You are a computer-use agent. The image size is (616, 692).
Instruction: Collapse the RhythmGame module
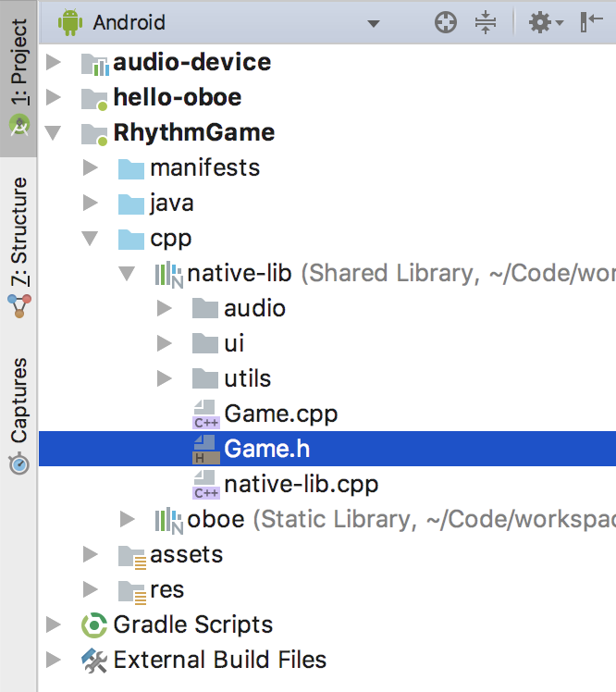tap(53, 133)
